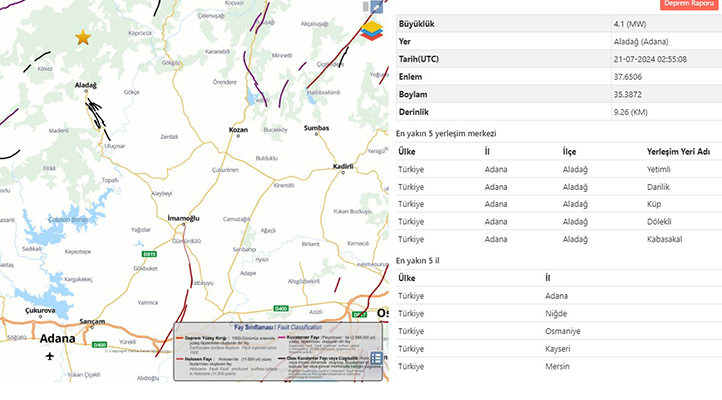722x400 pixels.
Task: Click the Adana airport plane icon
Action: pos(50,356)
